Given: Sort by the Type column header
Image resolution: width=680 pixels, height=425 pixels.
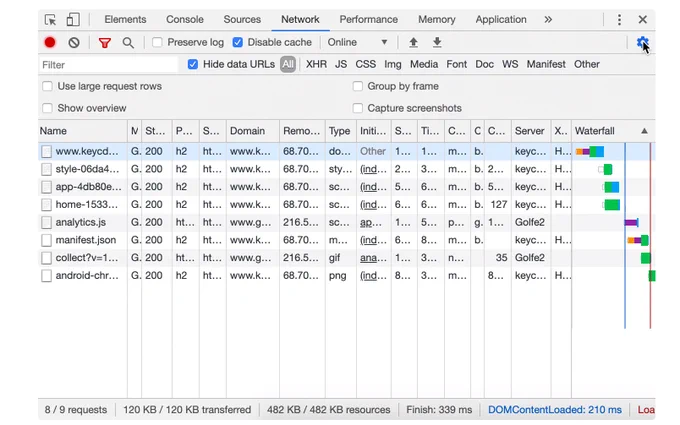Looking at the screenshot, I should click(340, 131).
